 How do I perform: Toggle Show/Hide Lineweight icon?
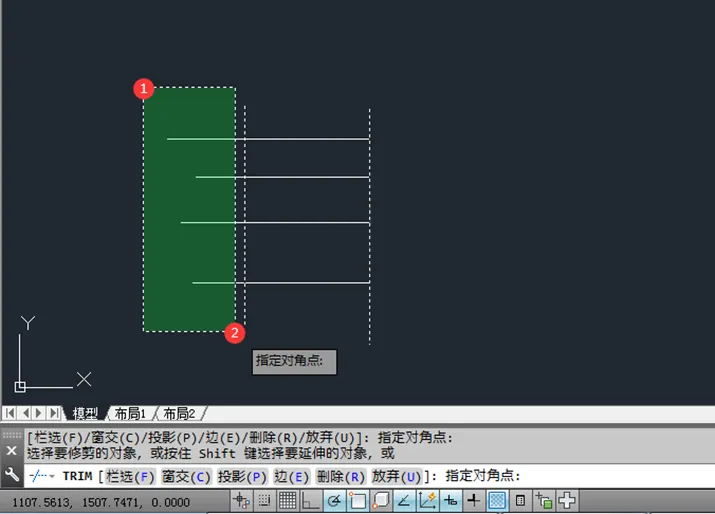(x=474, y=501)
